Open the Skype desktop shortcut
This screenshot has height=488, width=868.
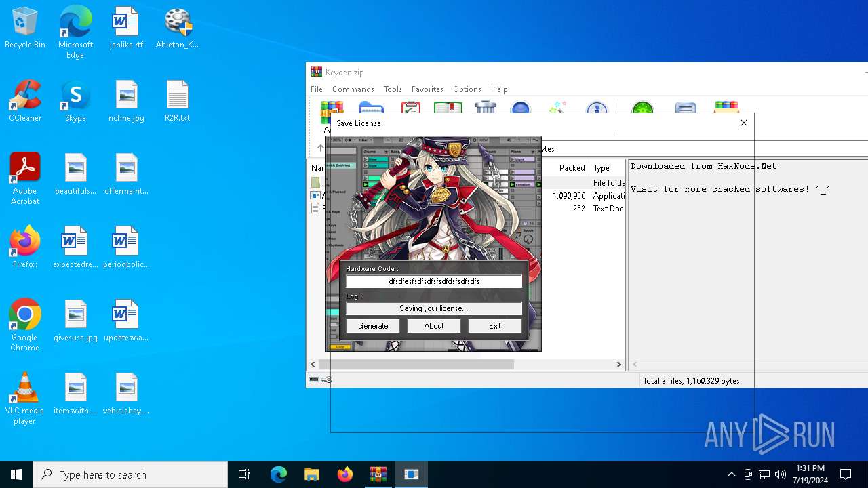pos(75,102)
